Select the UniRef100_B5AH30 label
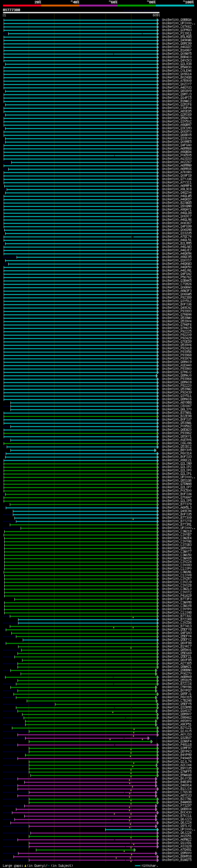197x868 pixels. tap(177, 67)
